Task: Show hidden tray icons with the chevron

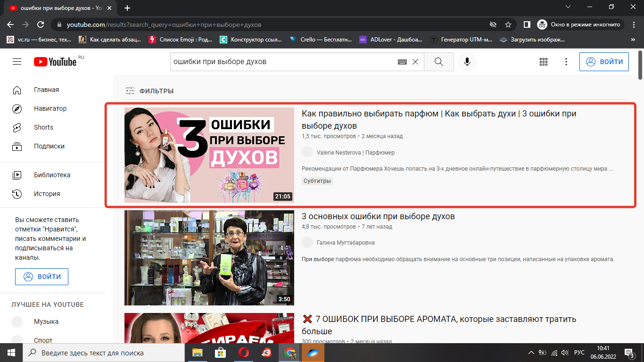Action: coord(531,353)
